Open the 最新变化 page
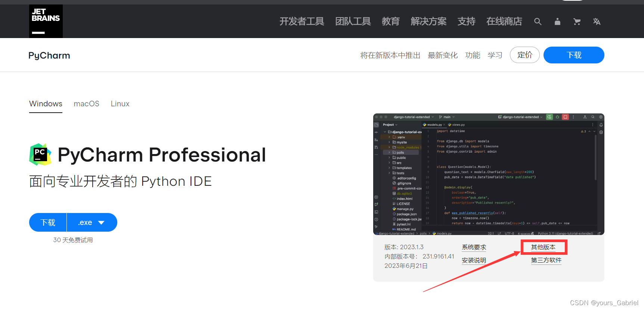Image resolution: width=644 pixels, height=310 pixels. [x=443, y=55]
